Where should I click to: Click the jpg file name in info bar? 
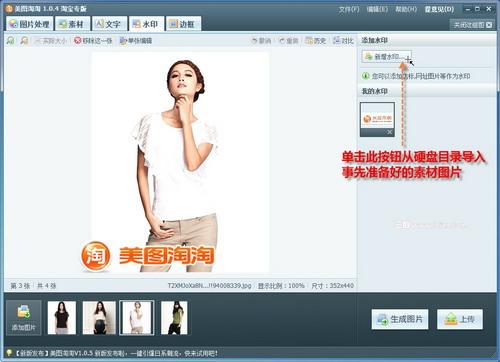(x=209, y=286)
